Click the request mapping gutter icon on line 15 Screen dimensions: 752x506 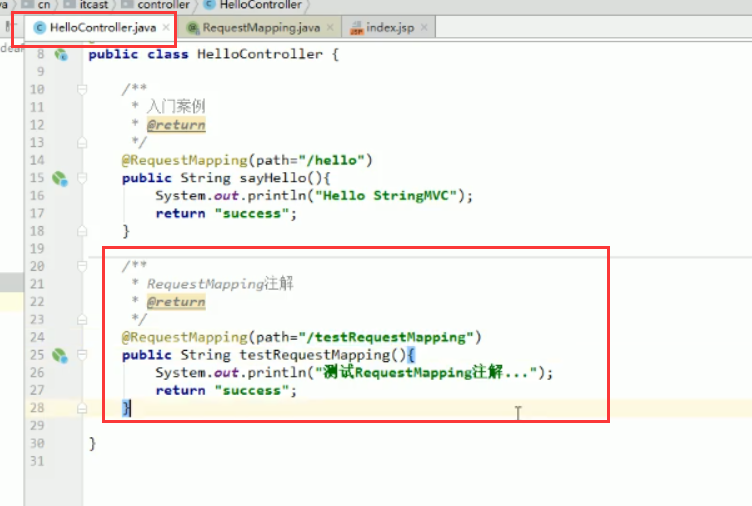pyautogui.click(x=60, y=178)
